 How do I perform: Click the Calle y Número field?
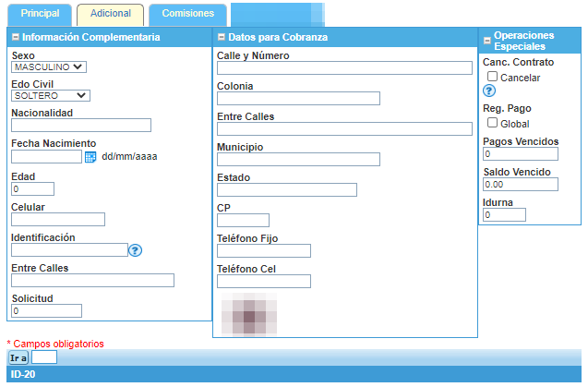344,68
